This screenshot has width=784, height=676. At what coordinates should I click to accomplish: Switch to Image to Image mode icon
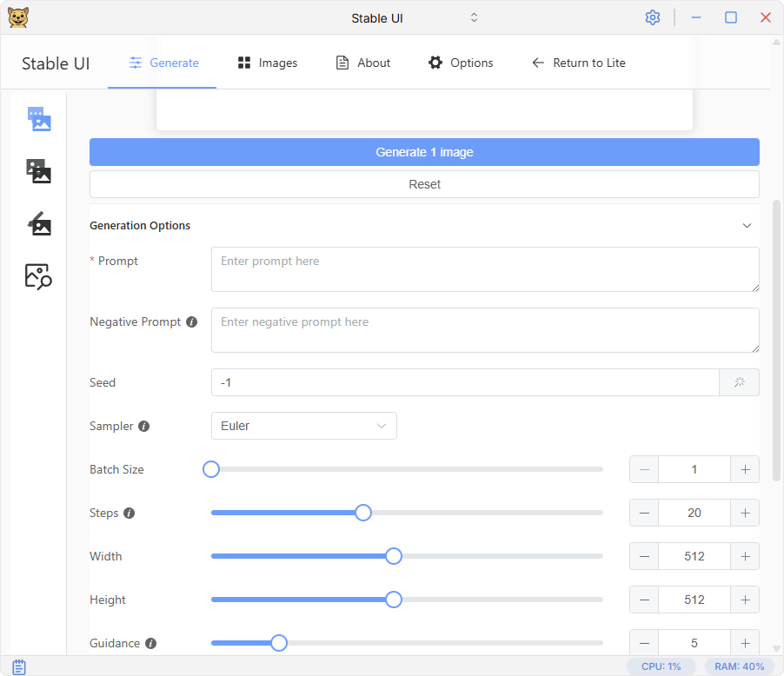coord(39,171)
